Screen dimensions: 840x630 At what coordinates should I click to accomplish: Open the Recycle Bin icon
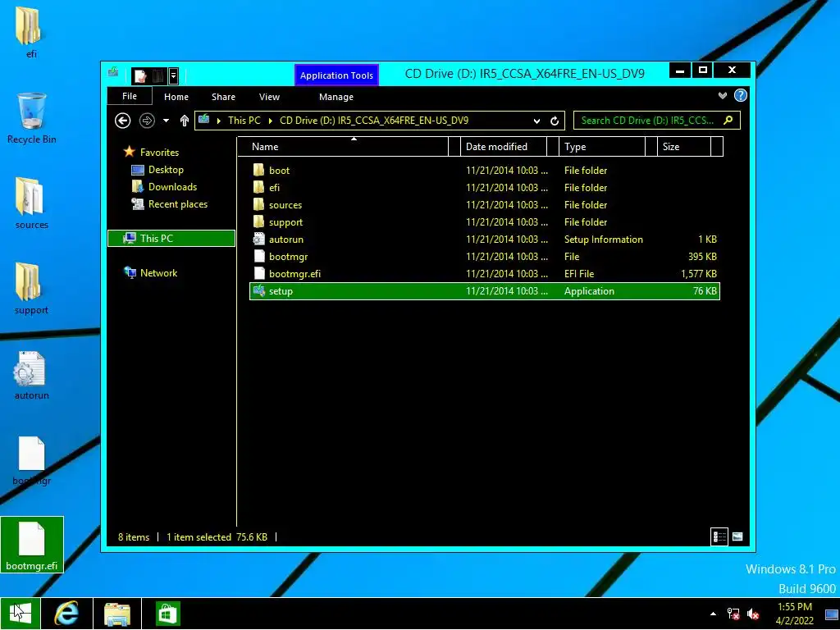(31, 118)
